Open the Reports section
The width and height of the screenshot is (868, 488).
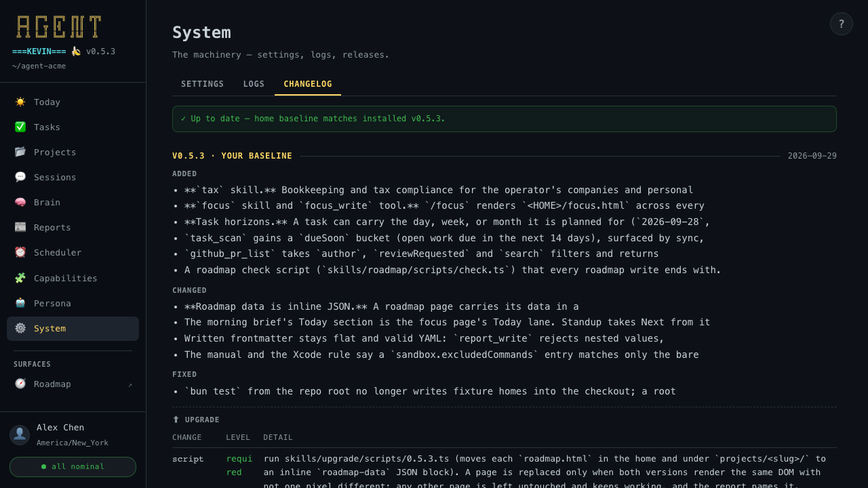[x=73, y=227]
